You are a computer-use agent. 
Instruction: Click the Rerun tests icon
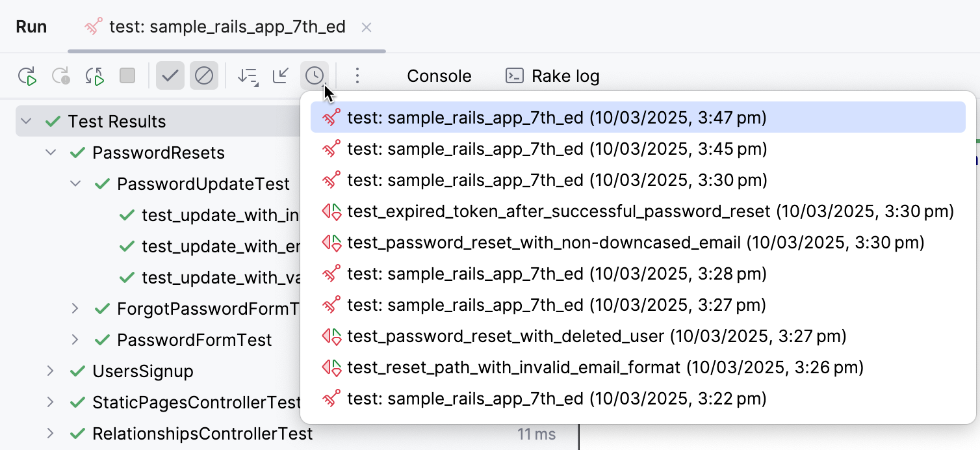[x=27, y=75]
